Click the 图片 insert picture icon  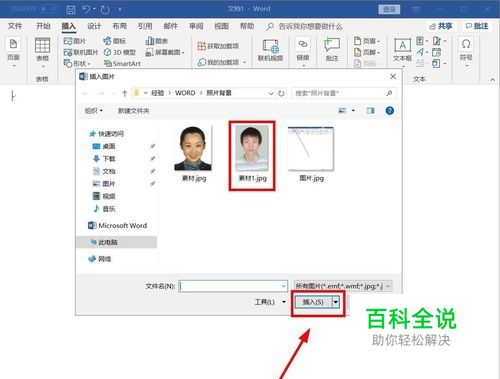(75, 41)
